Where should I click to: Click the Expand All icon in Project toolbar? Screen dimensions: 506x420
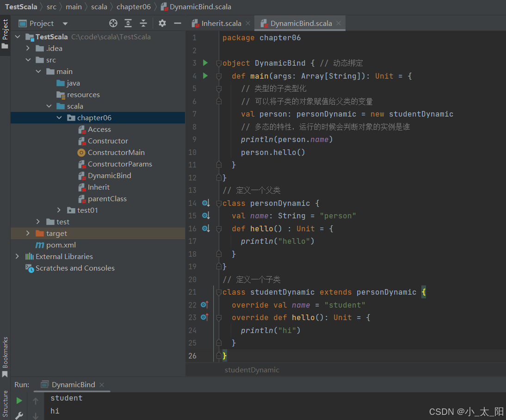128,23
